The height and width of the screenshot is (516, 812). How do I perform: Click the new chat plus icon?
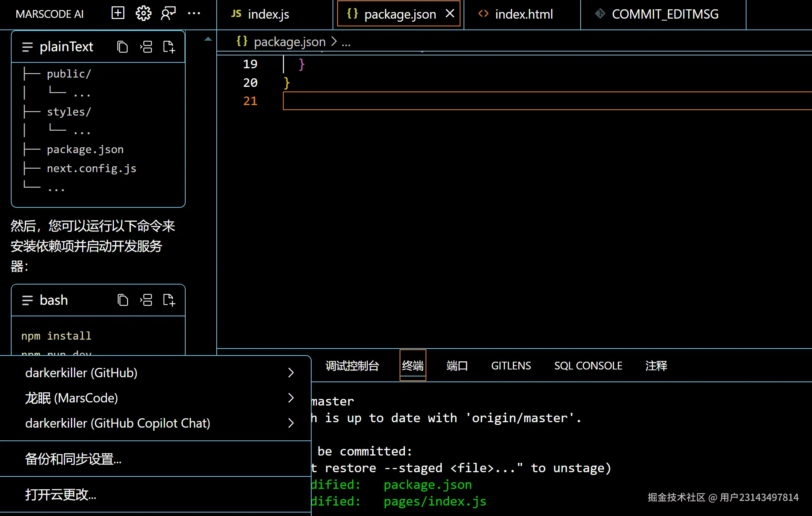point(118,14)
